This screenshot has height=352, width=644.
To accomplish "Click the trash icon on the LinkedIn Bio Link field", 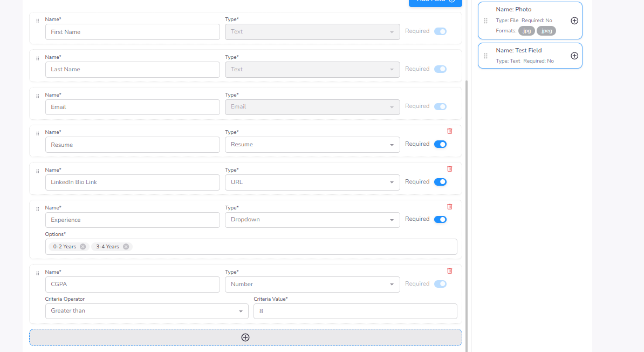I will click(450, 168).
